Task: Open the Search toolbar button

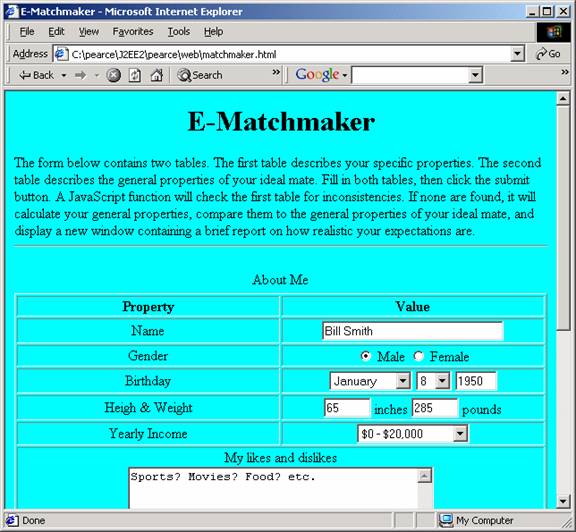Action: pos(200,75)
